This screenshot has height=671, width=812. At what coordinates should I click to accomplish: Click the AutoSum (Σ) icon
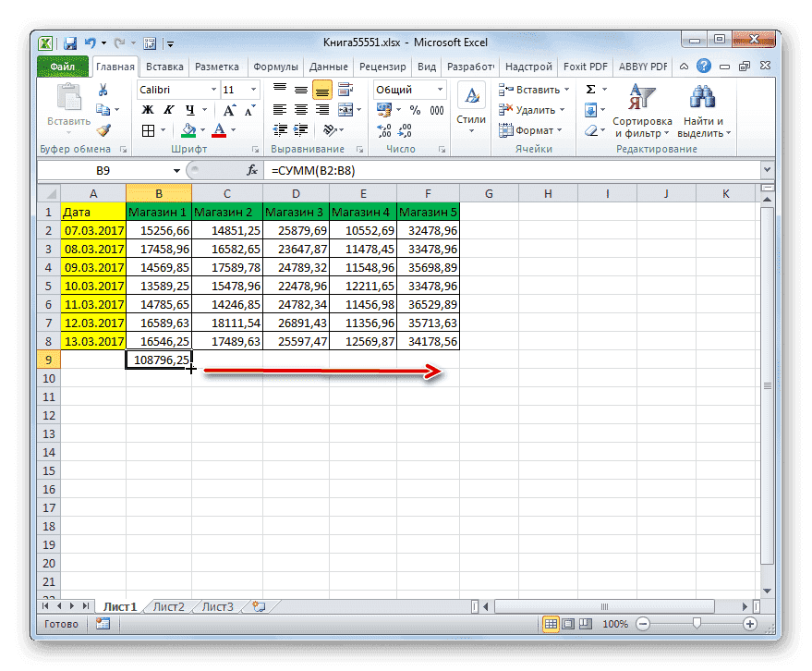click(x=591, y=89)
